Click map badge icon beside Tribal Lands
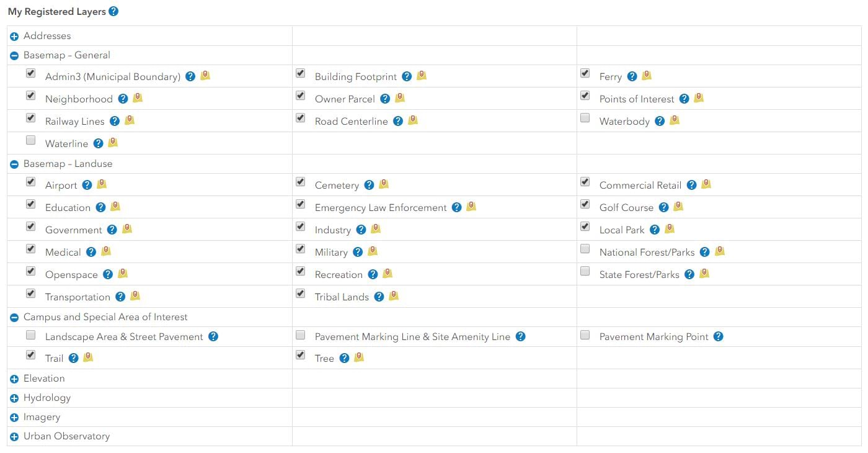This screenshot has width=868, height=453. [394, 296]
